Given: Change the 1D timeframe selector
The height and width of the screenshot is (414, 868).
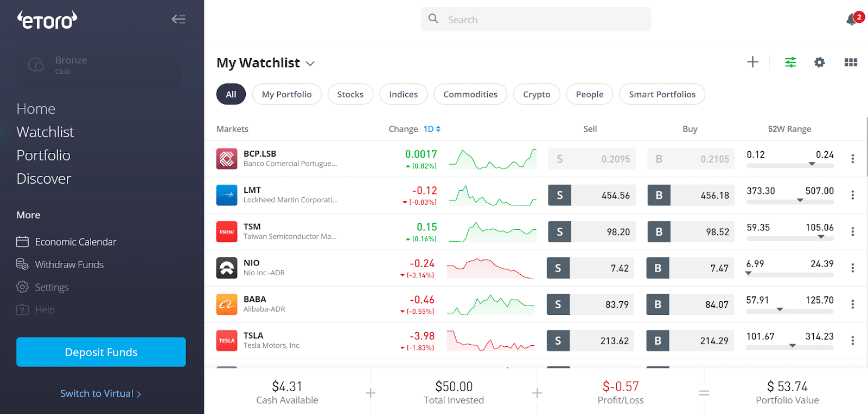Looking at the screenshot, I should click(432, 129).
